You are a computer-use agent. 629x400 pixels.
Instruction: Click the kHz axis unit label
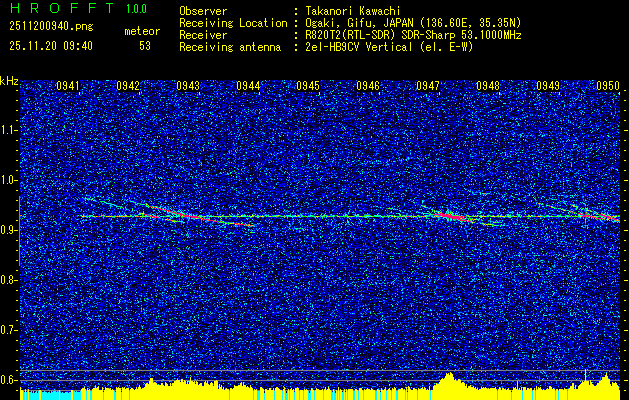click(9, 81)
